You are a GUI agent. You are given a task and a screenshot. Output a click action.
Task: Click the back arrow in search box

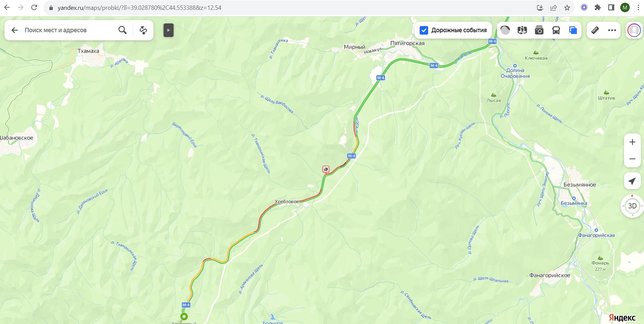click(15, 30)
